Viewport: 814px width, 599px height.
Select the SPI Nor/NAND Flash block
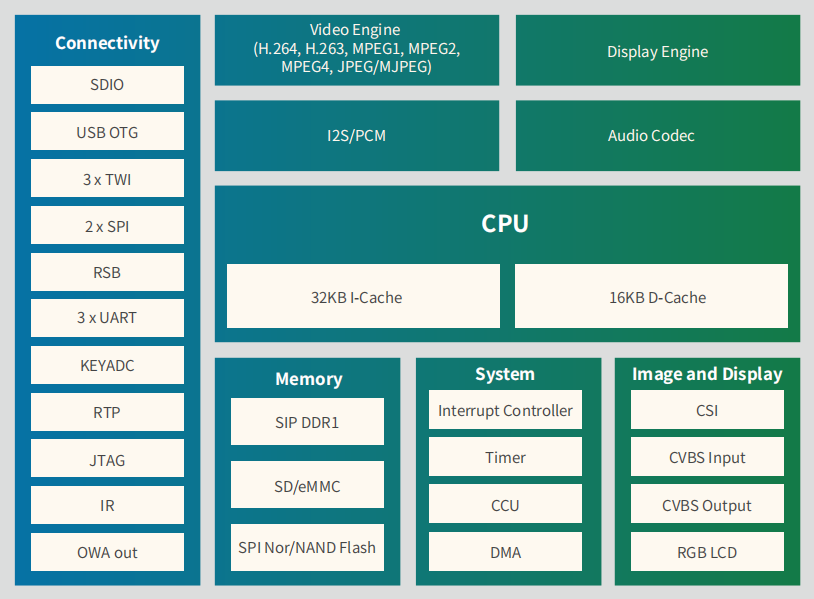click(x=307, y=547)
